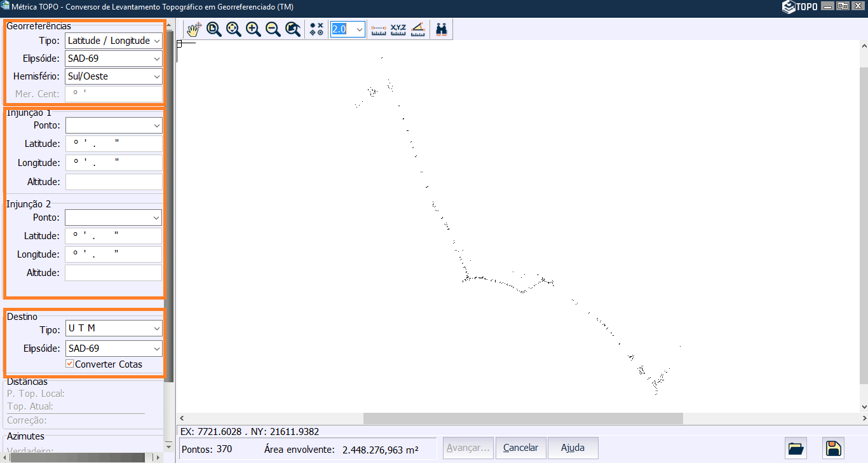
Task: Open file with the folder icon
Action: point(796,448)
